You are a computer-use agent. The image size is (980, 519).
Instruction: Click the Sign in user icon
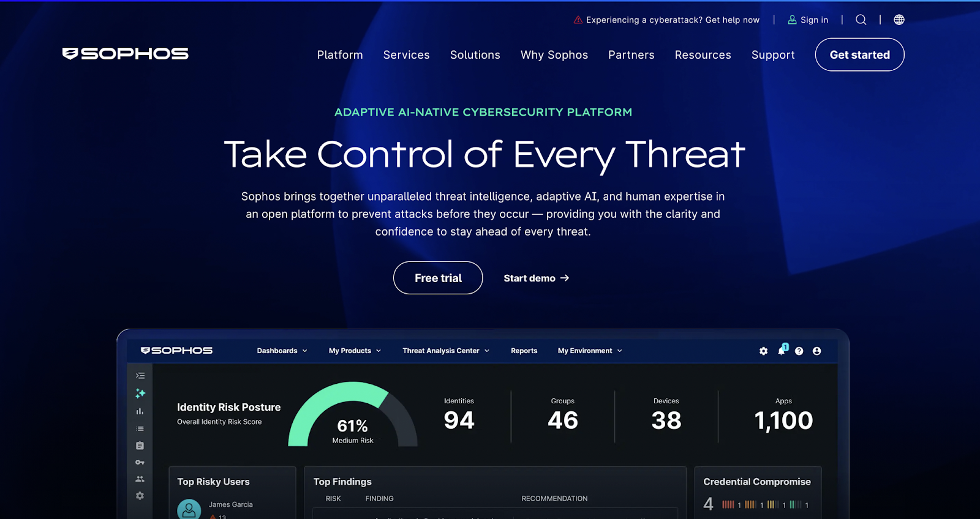click(792, 20)
